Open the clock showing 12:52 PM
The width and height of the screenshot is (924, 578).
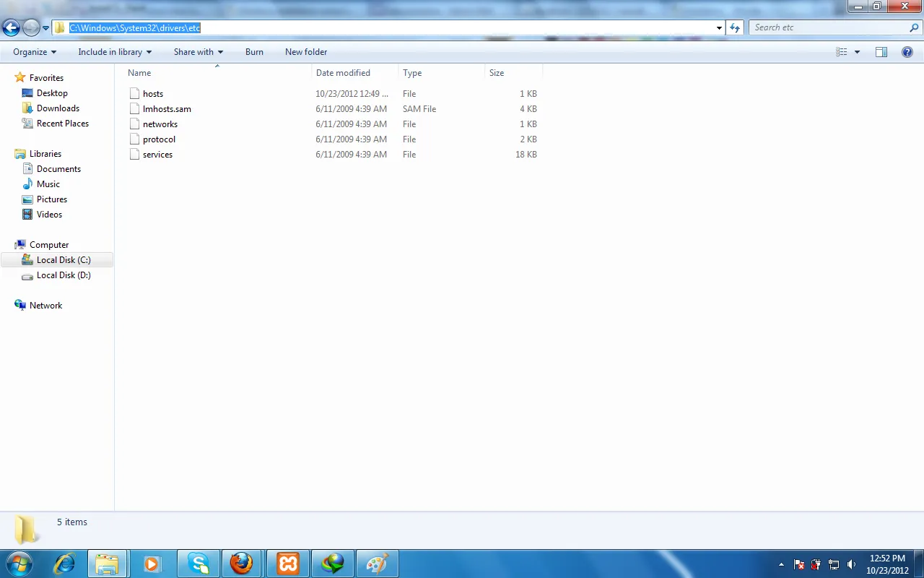click(887, 564)
